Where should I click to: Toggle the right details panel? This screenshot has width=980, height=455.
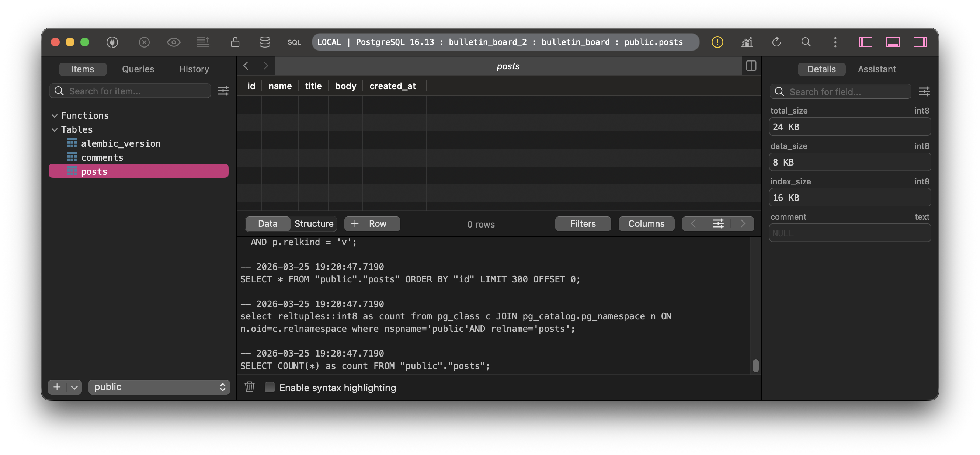(920, 42)
